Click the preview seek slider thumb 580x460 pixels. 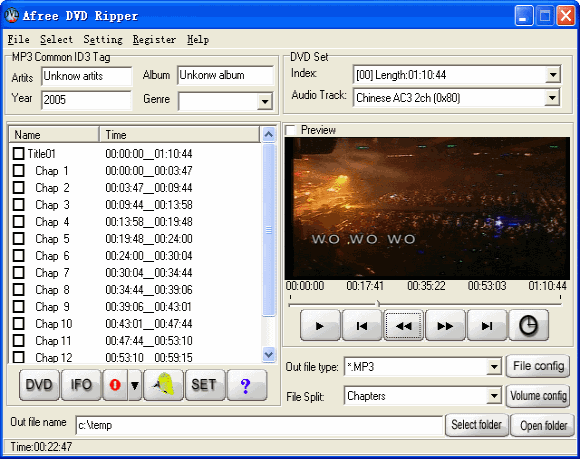pos(378,304)
